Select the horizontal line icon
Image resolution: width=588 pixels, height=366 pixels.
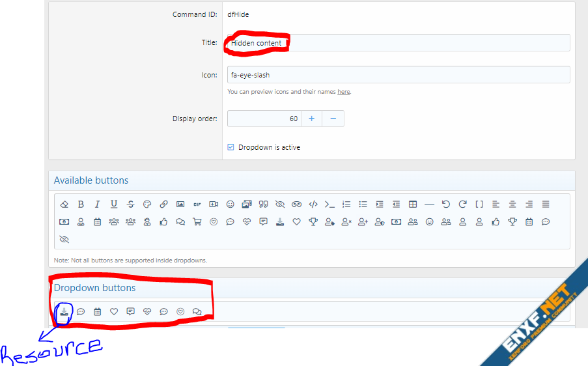429,204
